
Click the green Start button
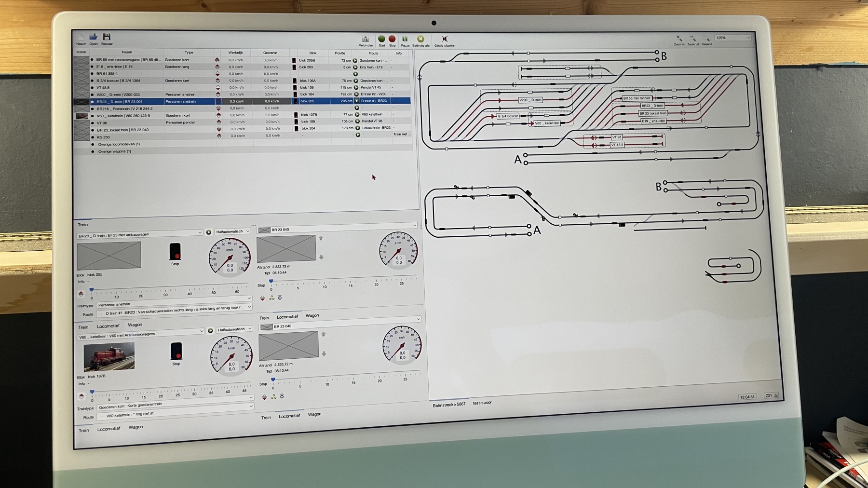[x=381, y=39]
